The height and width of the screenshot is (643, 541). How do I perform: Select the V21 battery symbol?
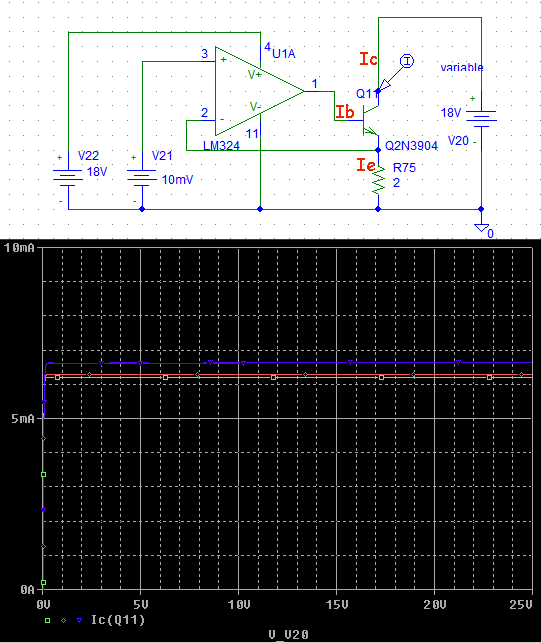coord(142,180)
